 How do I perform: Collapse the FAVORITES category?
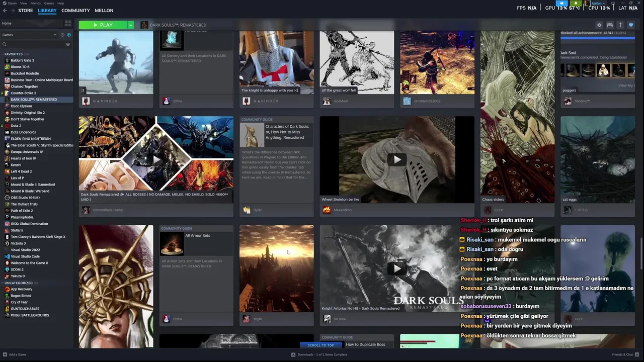click(x=3, y=54)
